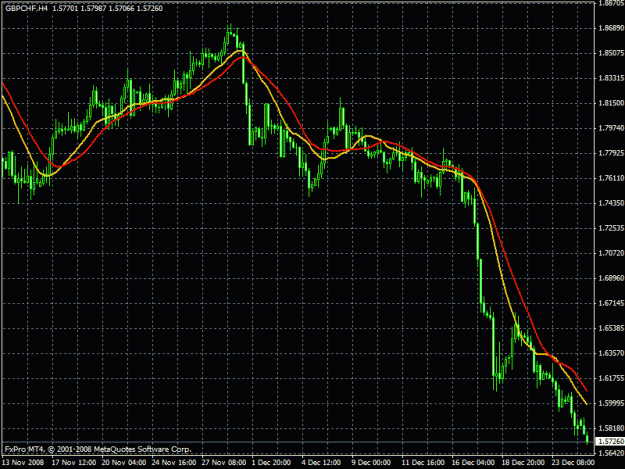Click the price label 1.81500
Image resolution: width=625 pixels, height=469 pixels.
(611, 103)
